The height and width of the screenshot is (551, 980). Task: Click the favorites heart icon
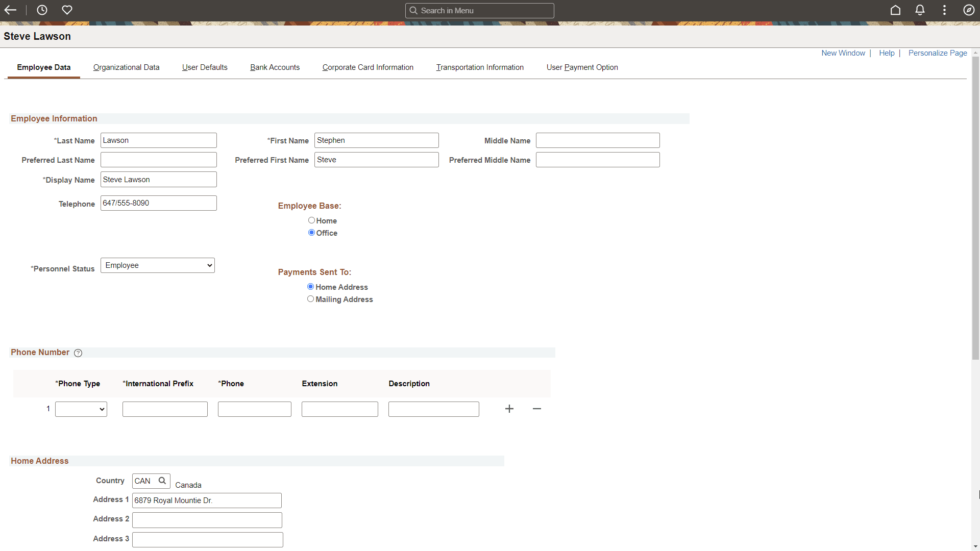(67, 10)
